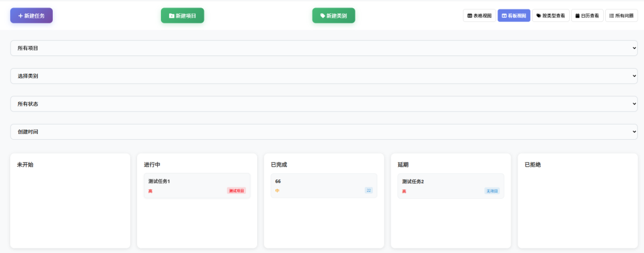The image size is (644, 253).
Task: Open the 测试任务1 task card
Action: click(197, 186)
